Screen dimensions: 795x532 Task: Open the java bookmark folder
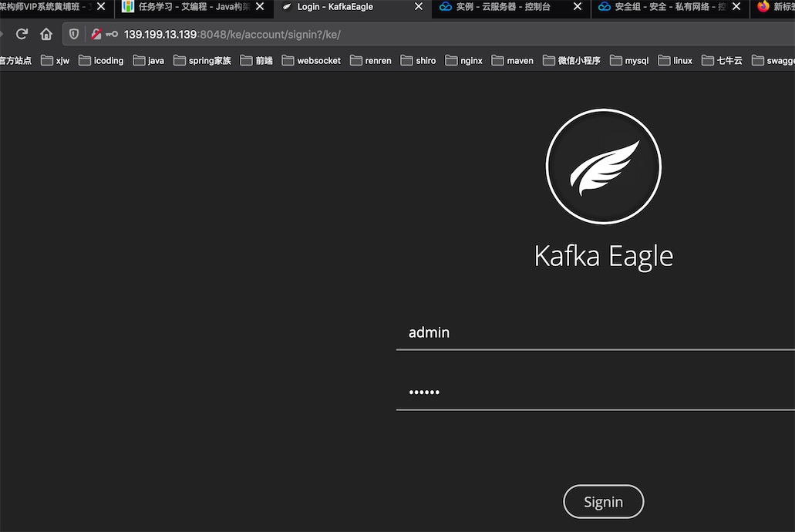pos(148,60)
